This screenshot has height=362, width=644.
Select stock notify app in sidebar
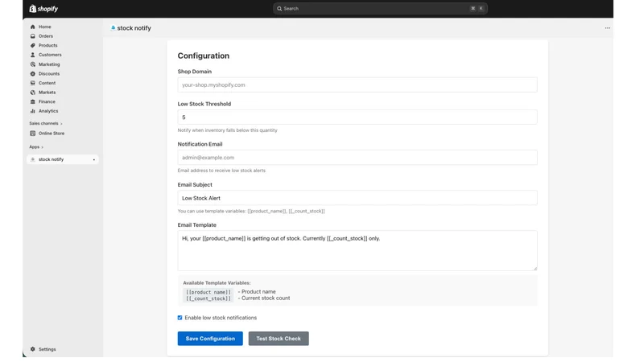click(x=63, y=159)
